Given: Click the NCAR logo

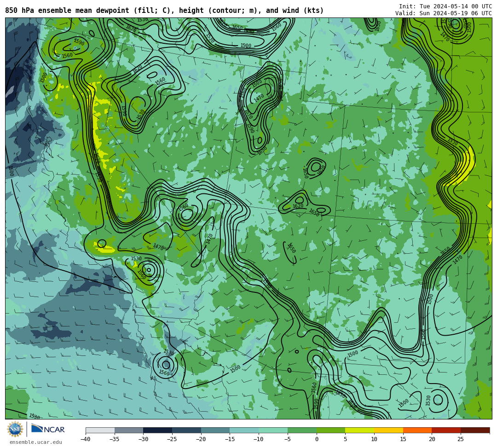Looking at the screenshot, I should coord(48,429).
